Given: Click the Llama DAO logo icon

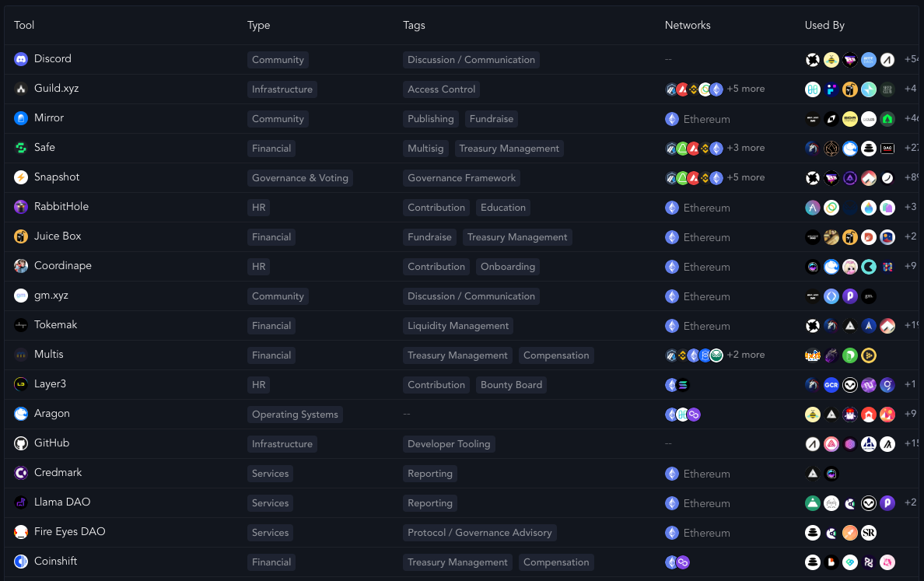Looking at the screenshot, I should [x=21, y=502].
